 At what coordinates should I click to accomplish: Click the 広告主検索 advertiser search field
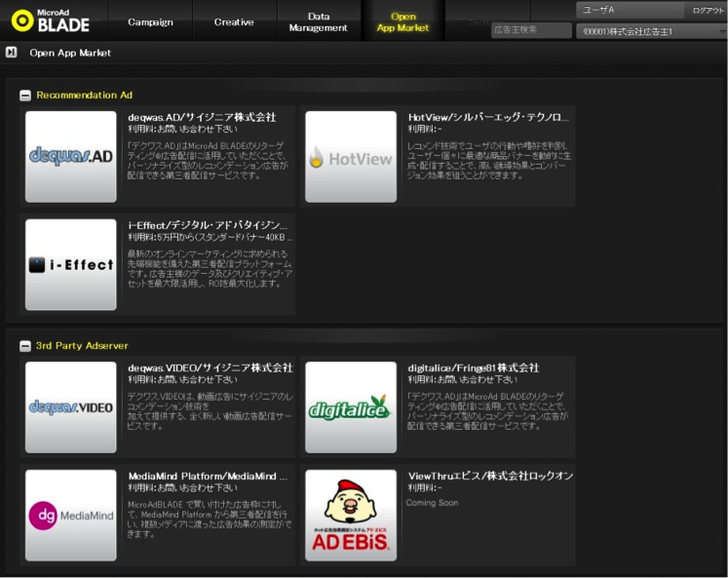(x=531, y=30)
